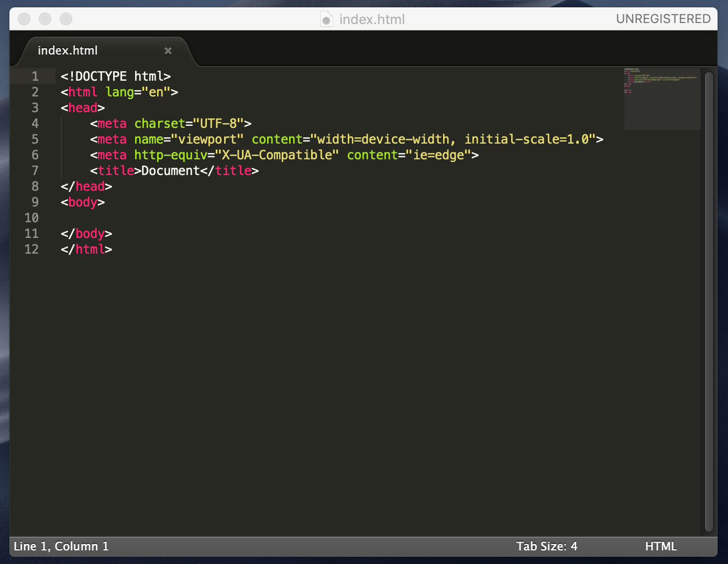Click the file icon in the title bar
728x564 pixels.
pos(326,19)
